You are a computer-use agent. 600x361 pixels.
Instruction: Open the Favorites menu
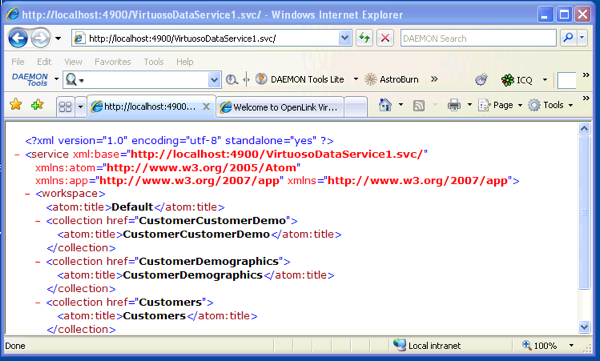pos(112,62)
